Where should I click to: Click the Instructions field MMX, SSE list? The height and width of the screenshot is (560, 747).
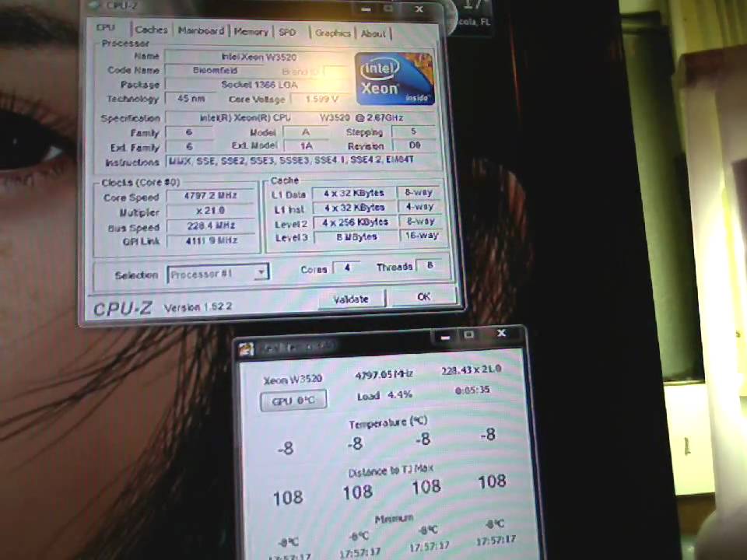point(302,160)
